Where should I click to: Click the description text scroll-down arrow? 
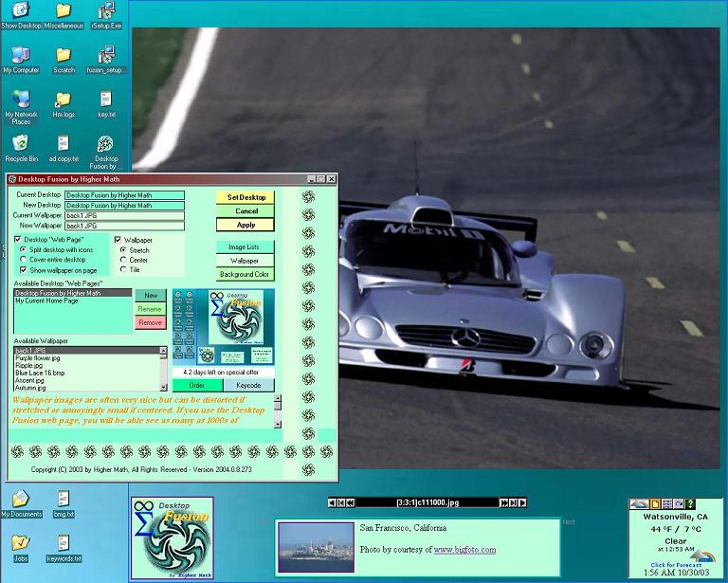[278, 424]
